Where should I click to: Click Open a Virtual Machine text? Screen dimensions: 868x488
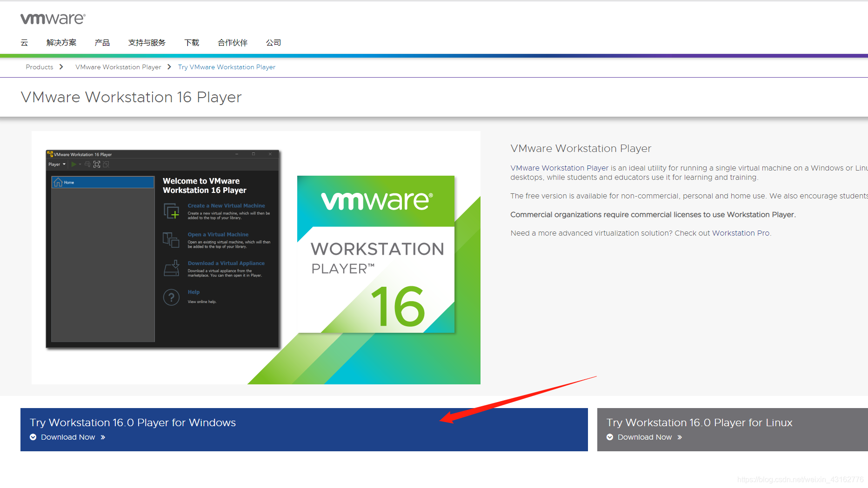pyautogui.click(x=218, y=234)
